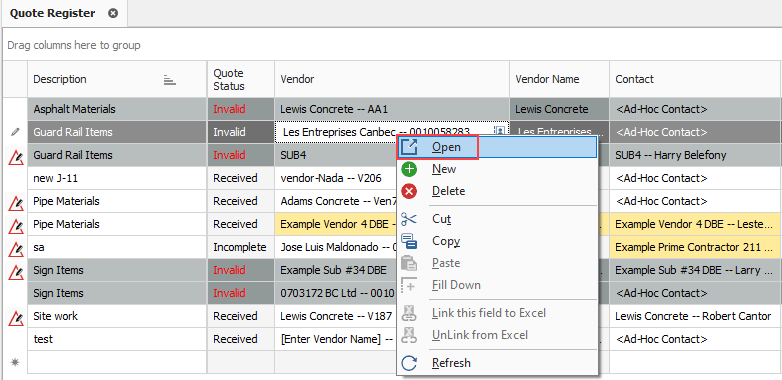Click the circular Refresh arrow icon
Image resolution: width=782 pixels, height=380 pixels.
(x=409, y=363)
